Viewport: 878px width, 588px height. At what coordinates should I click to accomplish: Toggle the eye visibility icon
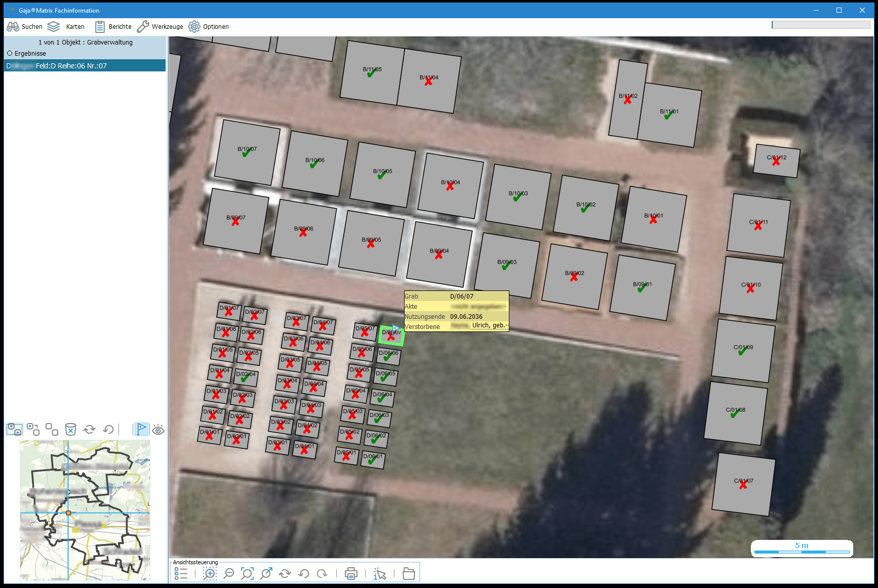(x=158, y=430)
